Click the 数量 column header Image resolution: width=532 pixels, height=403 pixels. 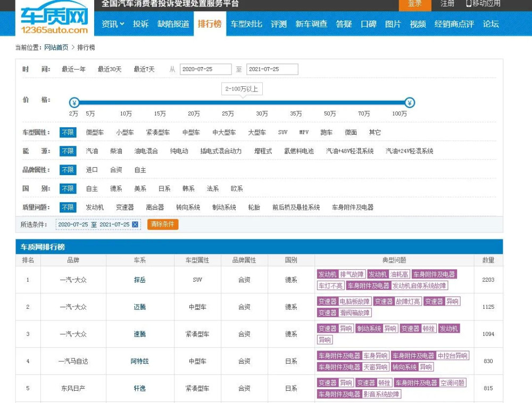488,260
